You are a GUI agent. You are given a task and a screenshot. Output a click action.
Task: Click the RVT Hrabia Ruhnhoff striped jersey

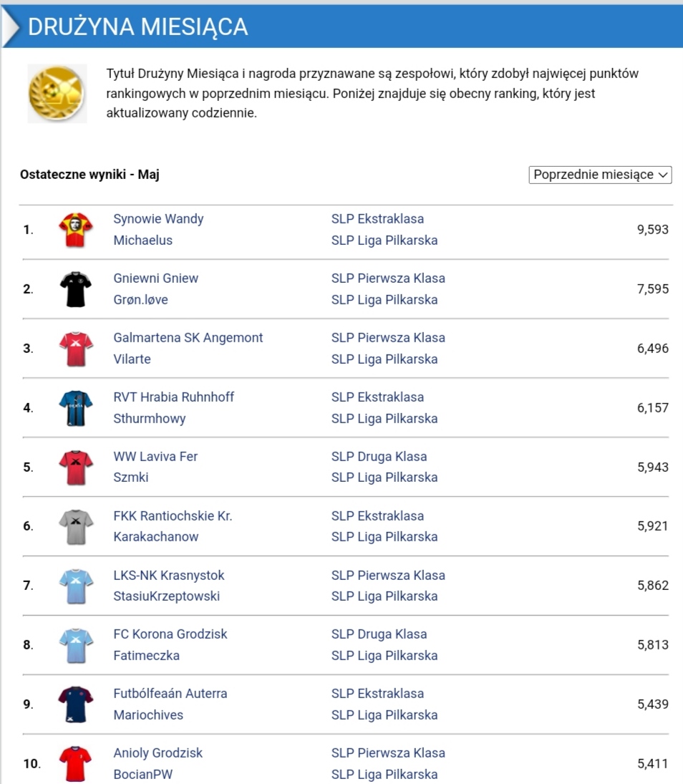tap(75, 408)
